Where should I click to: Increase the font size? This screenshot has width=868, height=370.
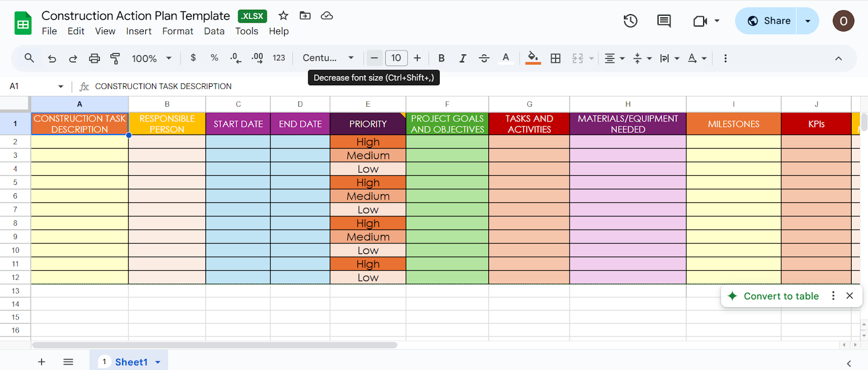[417, 58]
